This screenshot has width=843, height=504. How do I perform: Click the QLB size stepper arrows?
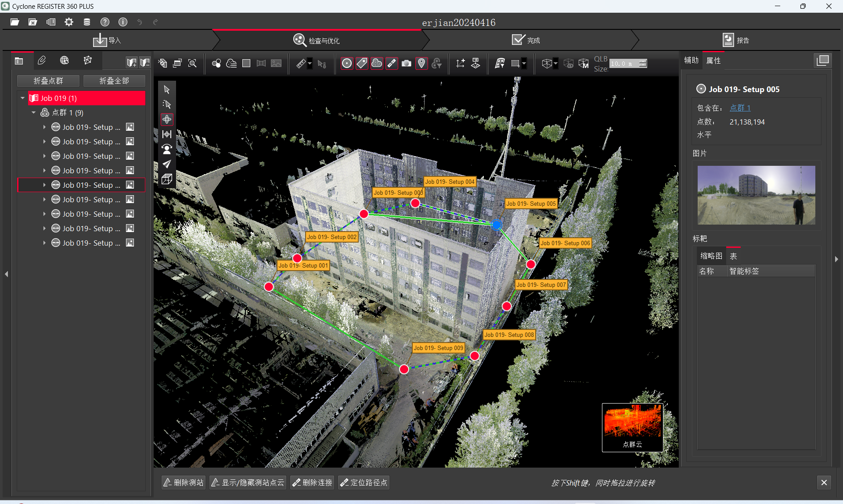pos(643,64)
